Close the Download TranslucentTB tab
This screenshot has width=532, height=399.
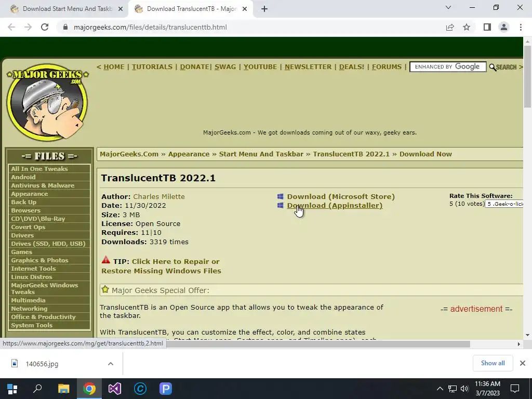pos(244,9)
